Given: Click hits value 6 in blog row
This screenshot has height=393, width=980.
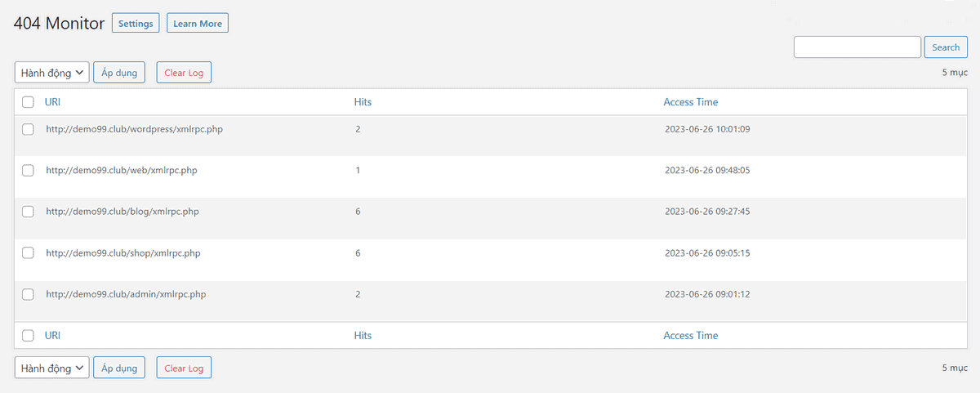Looking at the screenshot, I should point(359,212).
